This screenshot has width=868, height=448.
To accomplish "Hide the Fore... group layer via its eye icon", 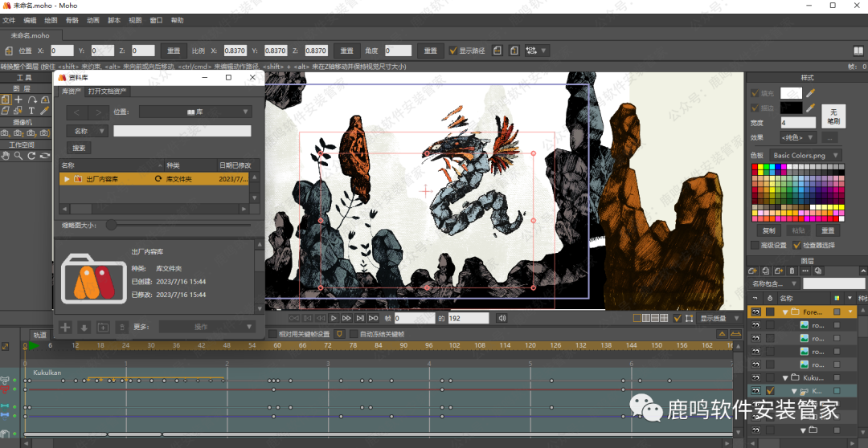I will (x=755, y=312).
